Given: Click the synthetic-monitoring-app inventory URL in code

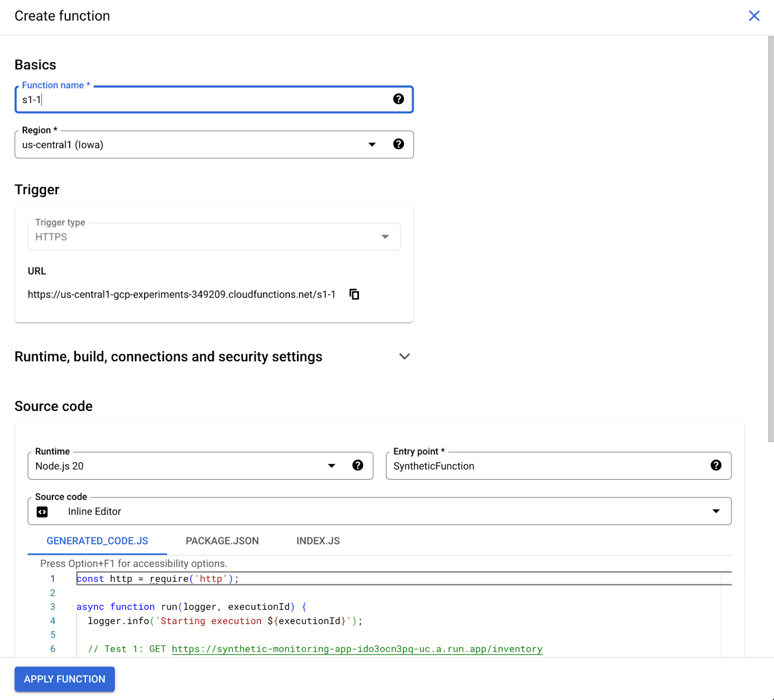Looking at the screenshot, I should (357, 649).
